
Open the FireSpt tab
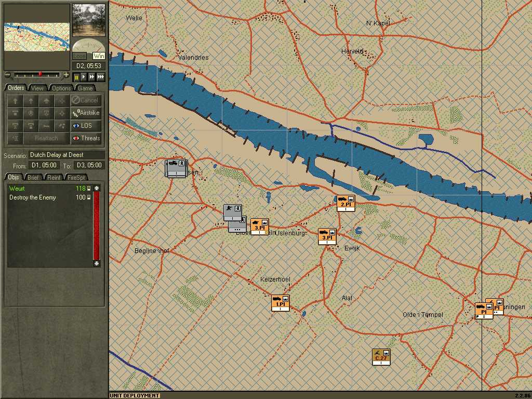click(76, 178)
